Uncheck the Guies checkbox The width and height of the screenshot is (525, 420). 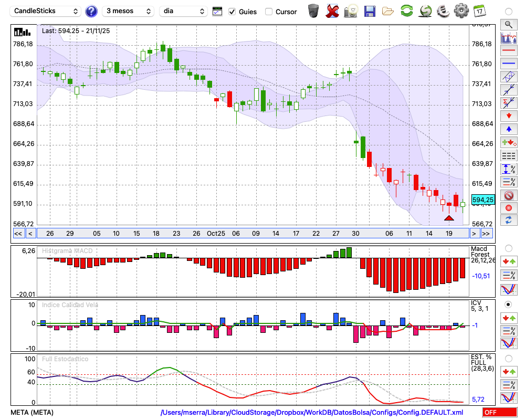click(232, 12)
